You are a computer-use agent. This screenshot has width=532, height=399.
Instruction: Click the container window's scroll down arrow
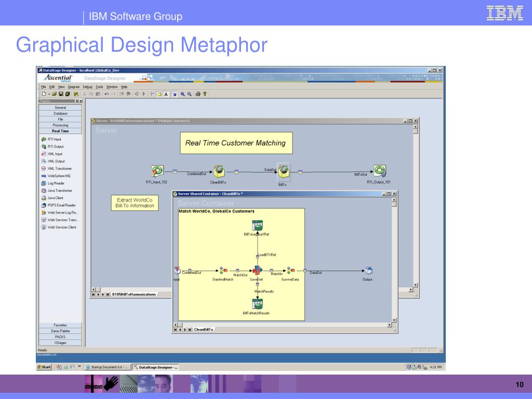394,320
